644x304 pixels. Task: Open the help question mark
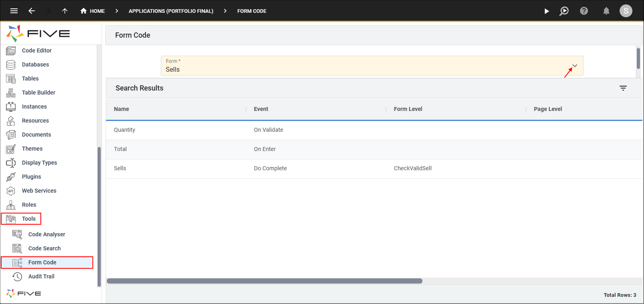coord(584,11)
